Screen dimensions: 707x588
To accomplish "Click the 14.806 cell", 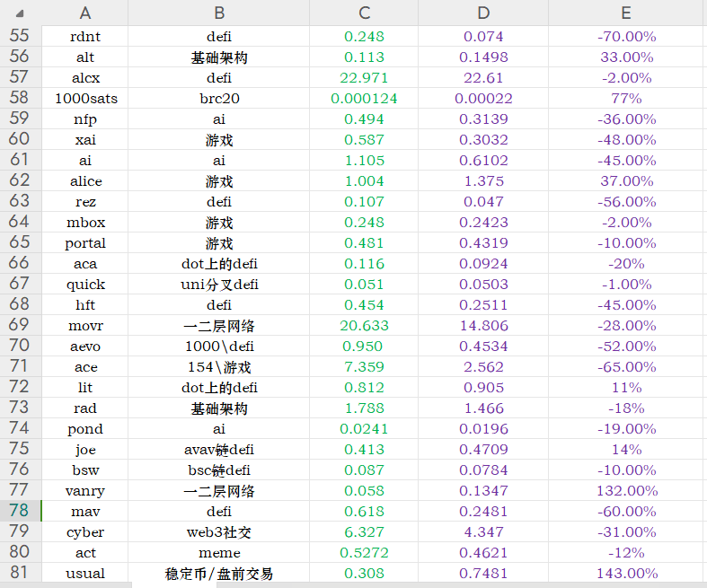I will [483, 325].
